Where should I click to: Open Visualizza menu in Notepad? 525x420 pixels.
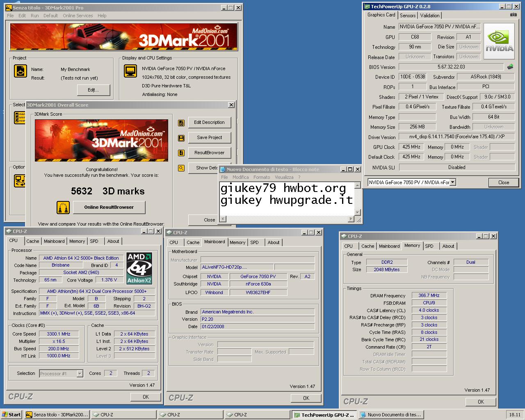pos(284,177)
